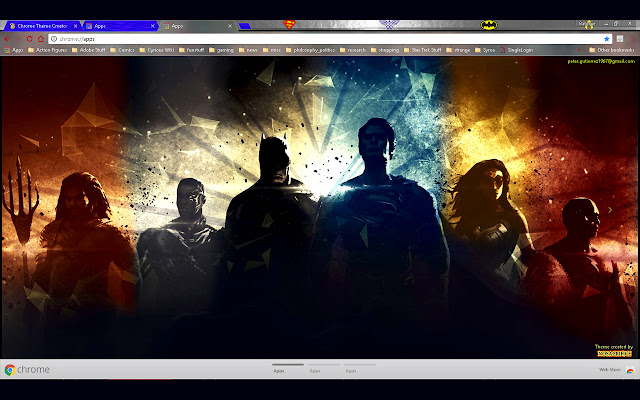This screenshot has width=640, height=400.
Task: Switch to the Chrome Theme Creator tab
Action: [42, 26]
